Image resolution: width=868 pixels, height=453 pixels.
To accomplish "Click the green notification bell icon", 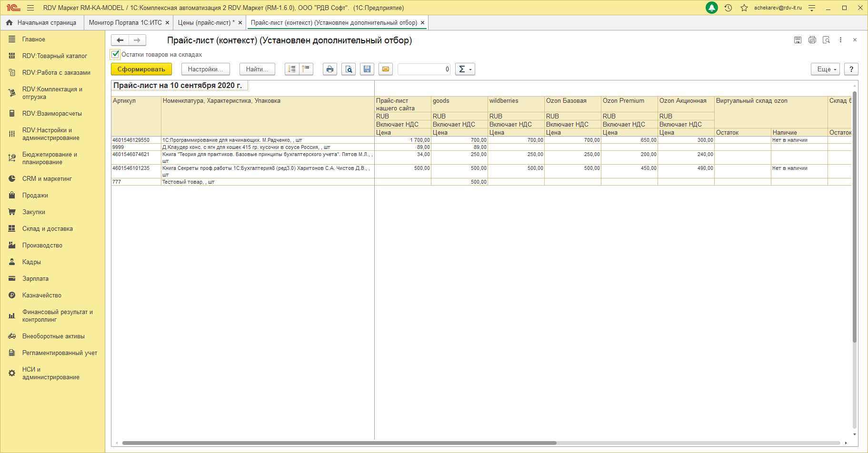I will pos(712,8).
